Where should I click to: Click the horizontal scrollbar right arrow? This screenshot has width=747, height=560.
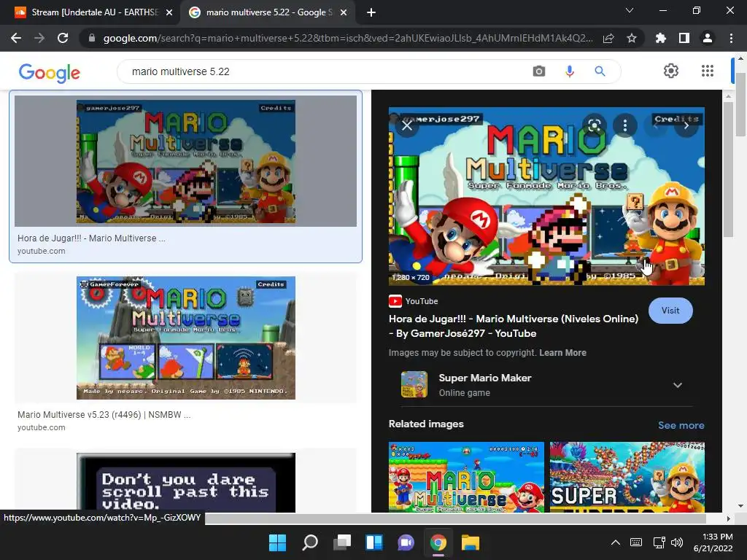click(728, 518)
